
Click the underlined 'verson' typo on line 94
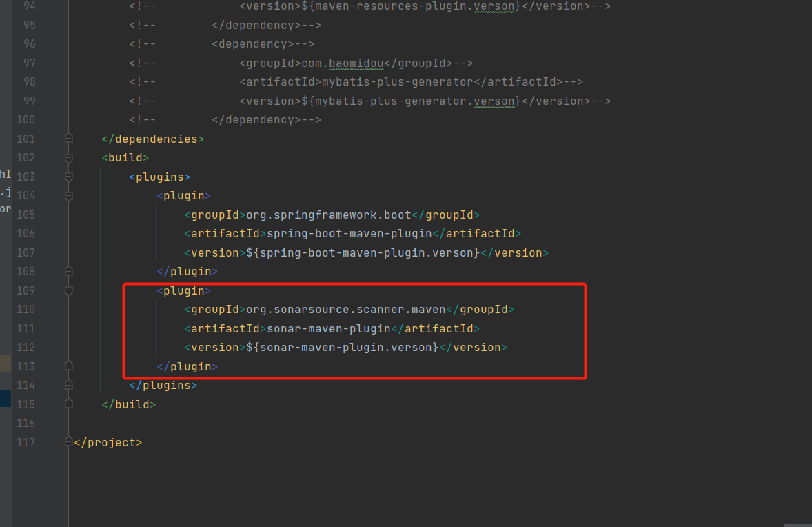click(493, 6)
